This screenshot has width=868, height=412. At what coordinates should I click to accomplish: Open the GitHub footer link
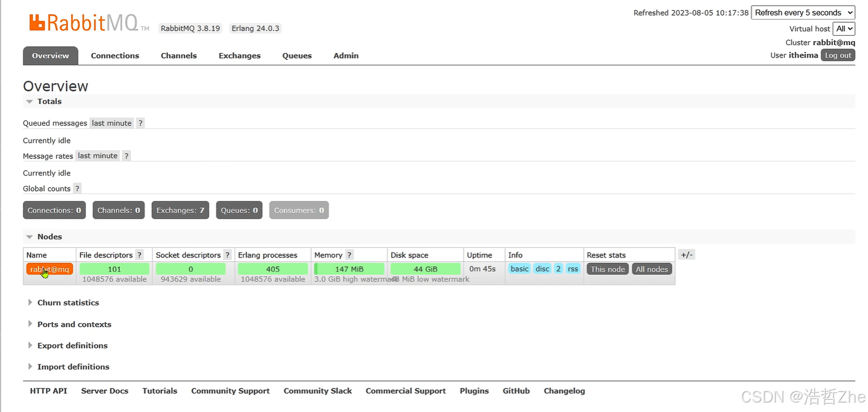[516, 391]
